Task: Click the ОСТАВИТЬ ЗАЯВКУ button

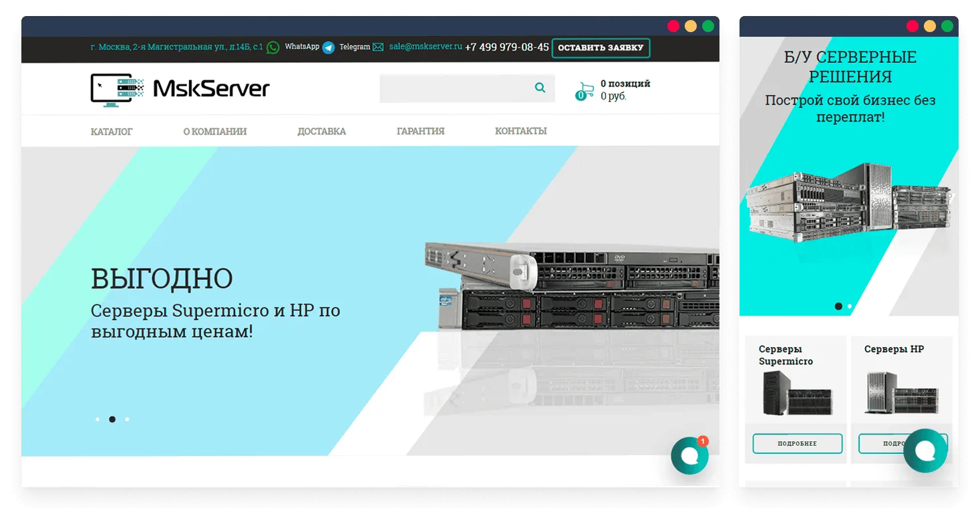Action: (600, 48)
